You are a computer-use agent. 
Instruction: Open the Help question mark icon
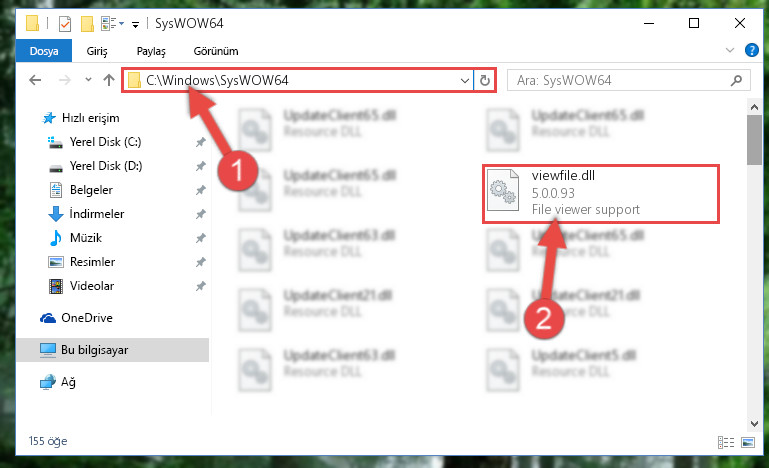[x=751, y=50]
